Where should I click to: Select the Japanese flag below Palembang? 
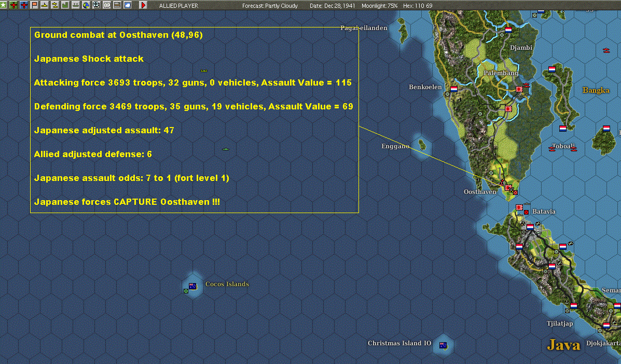tap(508, 109)
